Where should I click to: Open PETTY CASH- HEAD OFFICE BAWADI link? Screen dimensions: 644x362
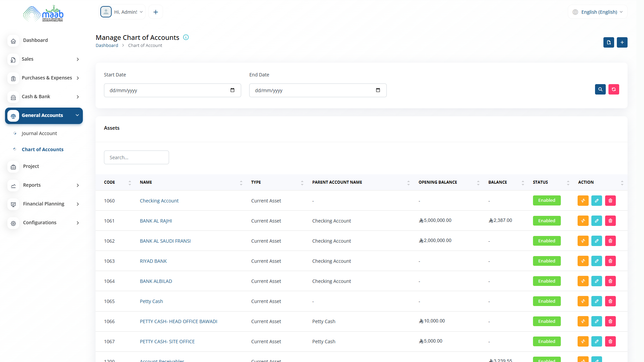(x=178, y=321)
